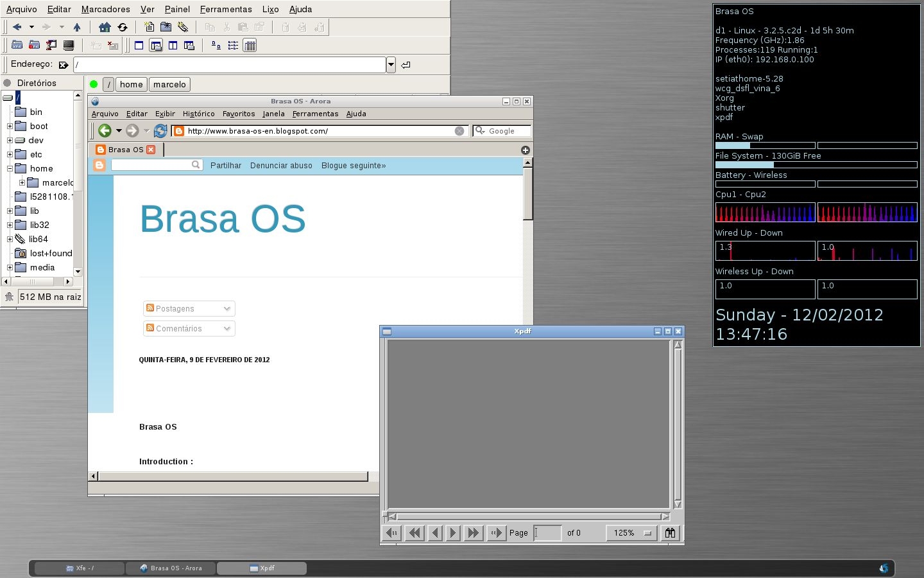The height and width of the screenshot is (578, 924).
Task: Close the Brasa OS tab in Arora
Action: [151, 150]
